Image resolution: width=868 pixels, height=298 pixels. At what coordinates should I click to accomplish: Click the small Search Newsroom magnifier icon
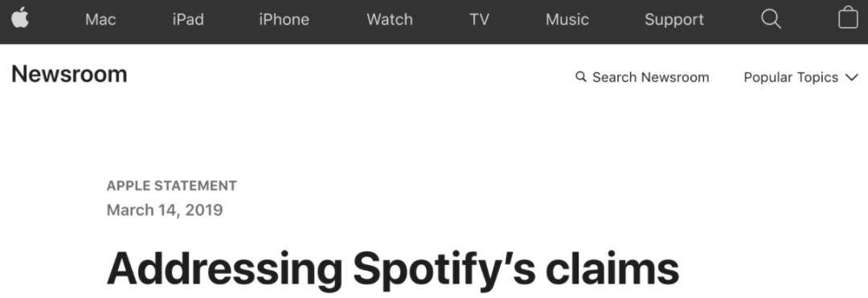(x=581, y=77)
